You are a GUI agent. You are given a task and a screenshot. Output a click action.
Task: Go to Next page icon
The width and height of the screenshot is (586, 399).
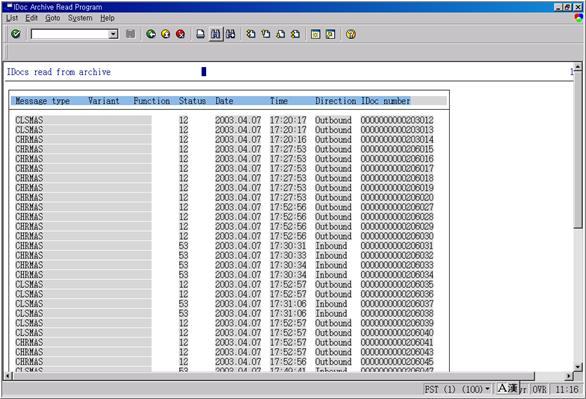(281, 34)
